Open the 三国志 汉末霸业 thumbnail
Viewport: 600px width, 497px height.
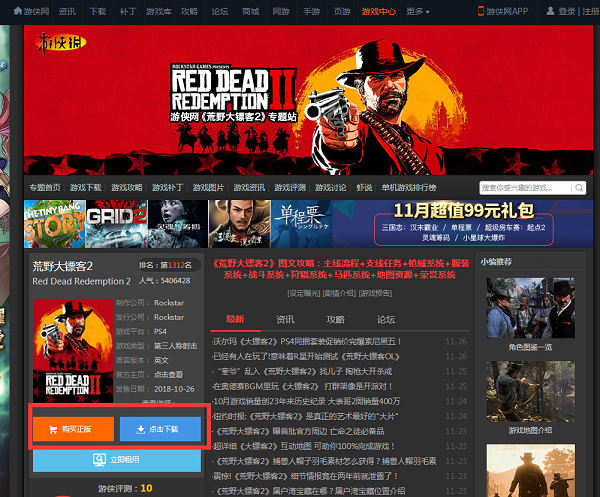(x=240, y=224)
